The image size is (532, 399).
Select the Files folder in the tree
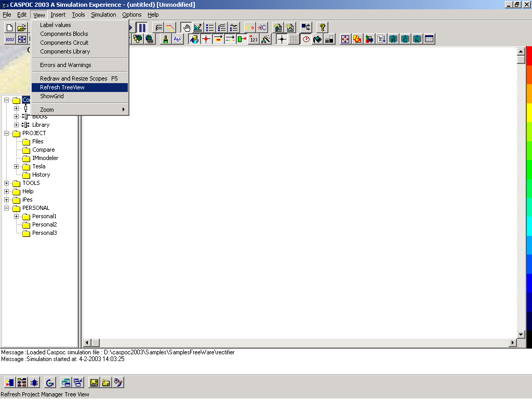pos(37,141)
